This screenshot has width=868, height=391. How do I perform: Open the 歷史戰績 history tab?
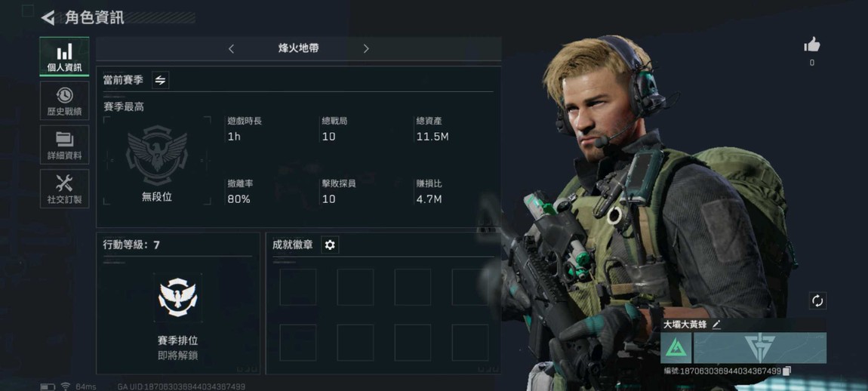coord(64,101)
